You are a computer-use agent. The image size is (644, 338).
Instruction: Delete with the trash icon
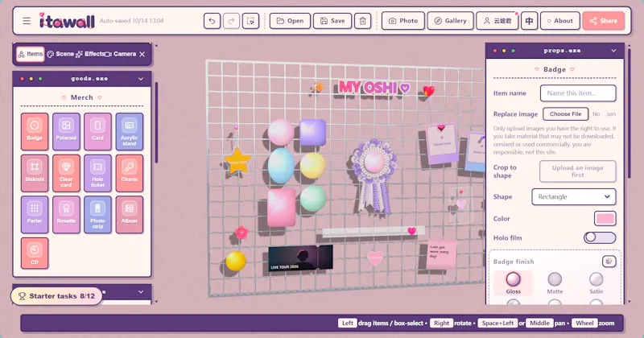(363, 21)
